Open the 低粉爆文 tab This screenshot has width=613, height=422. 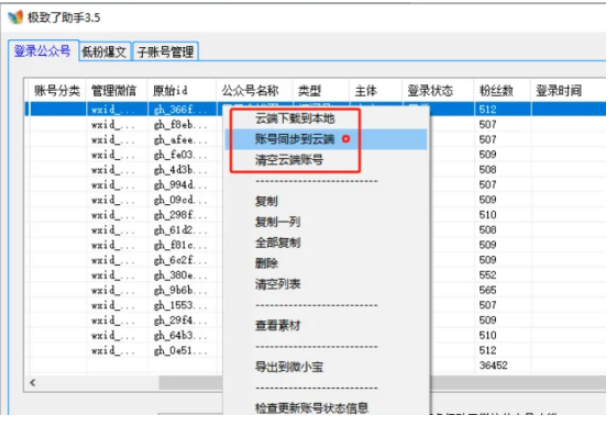(x=103, y=52)
